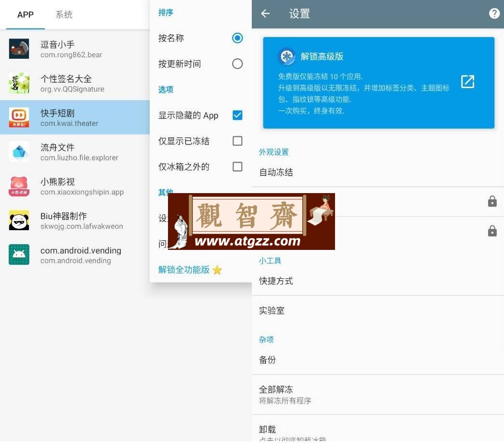This screenshot has width=504, height=443.
Task: Go back using the arrow in Settings header
Action: [265, 13]
